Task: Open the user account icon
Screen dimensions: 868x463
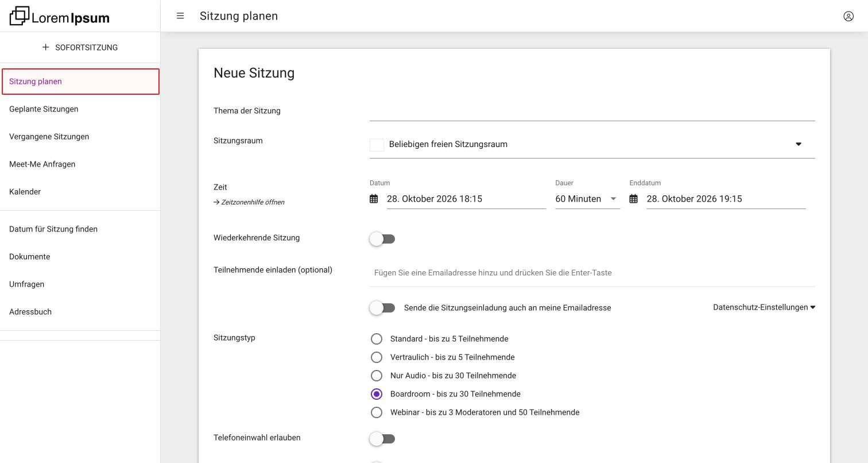Action: tap(848, 16)
